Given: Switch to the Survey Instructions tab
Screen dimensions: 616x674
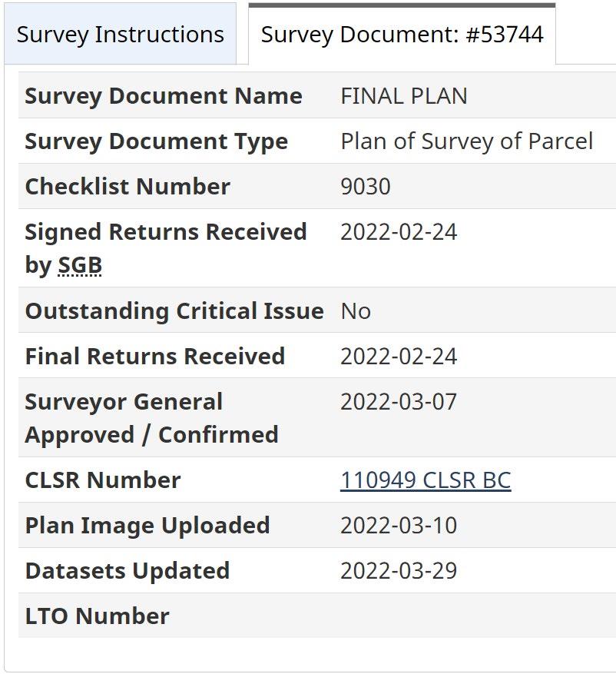Looking at the screenshot, I should (120, 35).
